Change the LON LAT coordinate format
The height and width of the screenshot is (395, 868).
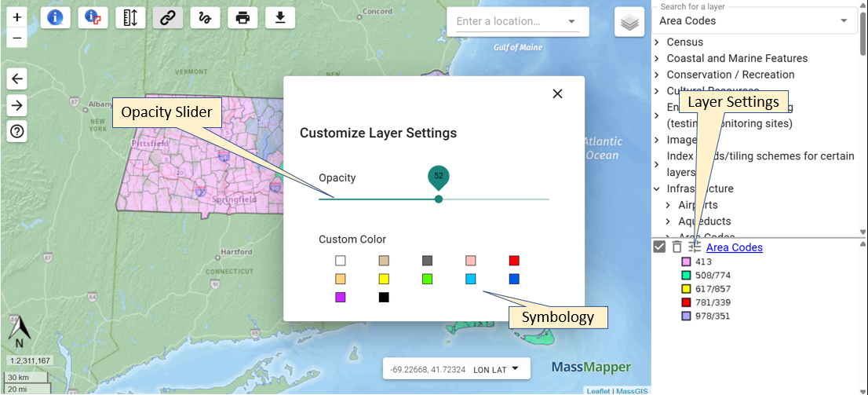(x=496, y=370)
